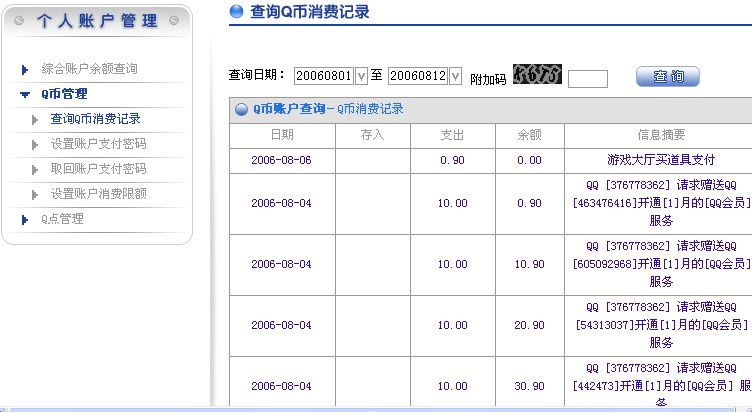
Task: Select date cell 2006-08-06
Action: 282,160
